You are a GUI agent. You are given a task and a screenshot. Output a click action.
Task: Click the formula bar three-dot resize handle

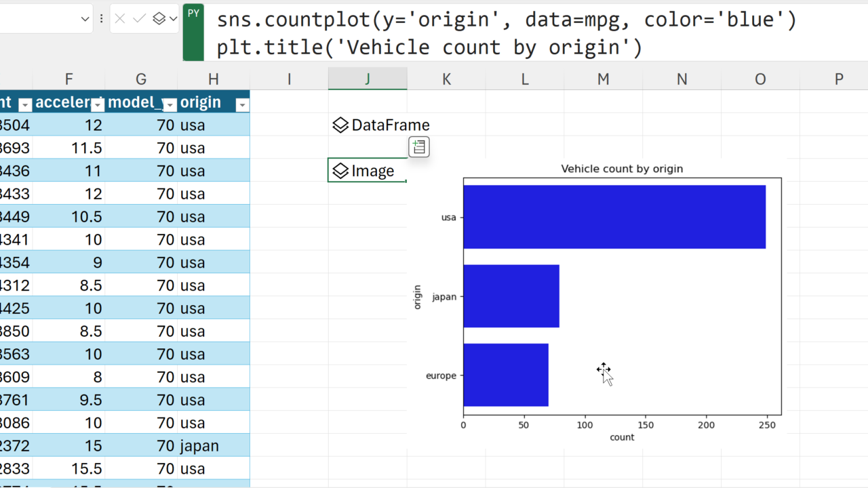tap(101, 19)
